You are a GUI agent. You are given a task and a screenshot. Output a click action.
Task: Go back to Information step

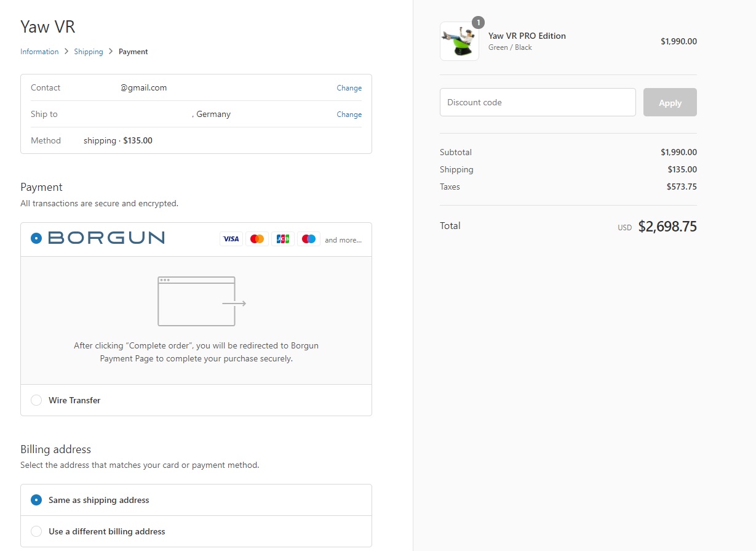pyautogui.click(x=39, y=52)
